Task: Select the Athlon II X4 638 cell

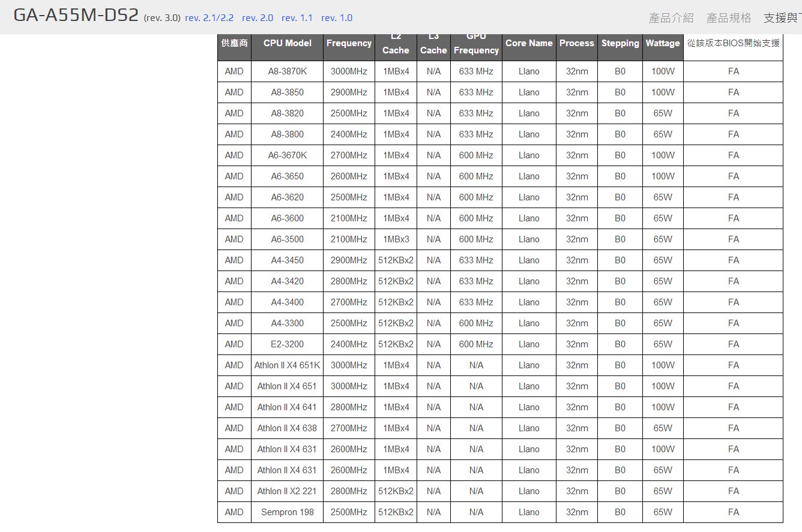Action: click(x=288, y=428)
